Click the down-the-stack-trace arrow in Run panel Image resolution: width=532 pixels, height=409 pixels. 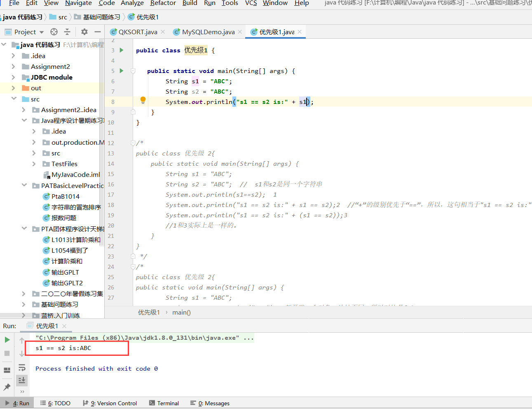[22, 353]
